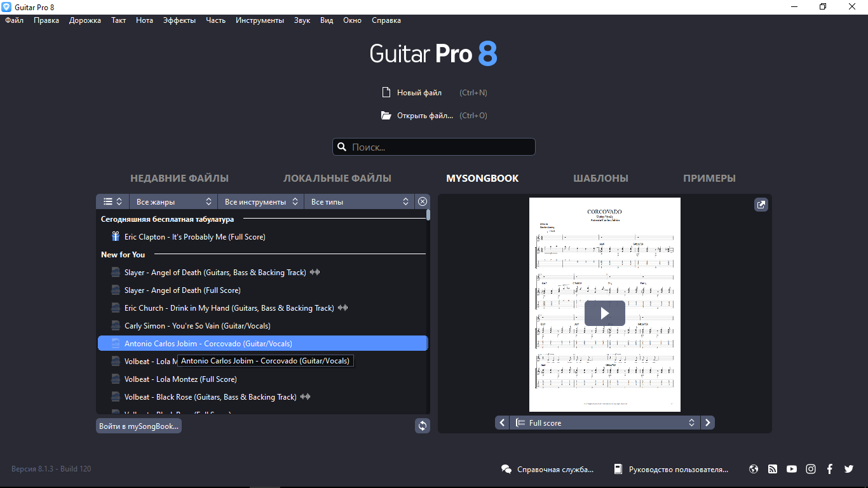The height and width of the screenshot is (488, 868).
Task: Open the Часть menu
Action: [215, 20]
